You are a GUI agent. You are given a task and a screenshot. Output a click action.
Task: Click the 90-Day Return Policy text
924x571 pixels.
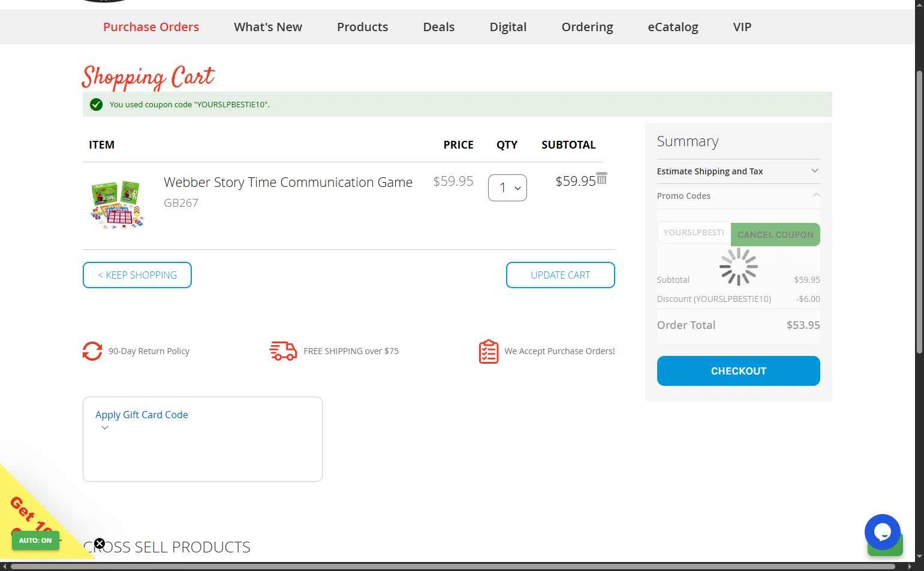click(149, 351)
